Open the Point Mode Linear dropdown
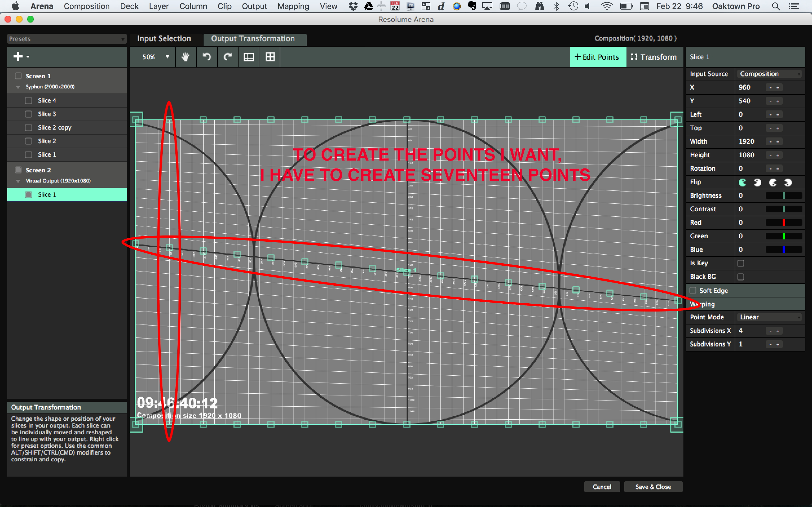 point(769,317)
